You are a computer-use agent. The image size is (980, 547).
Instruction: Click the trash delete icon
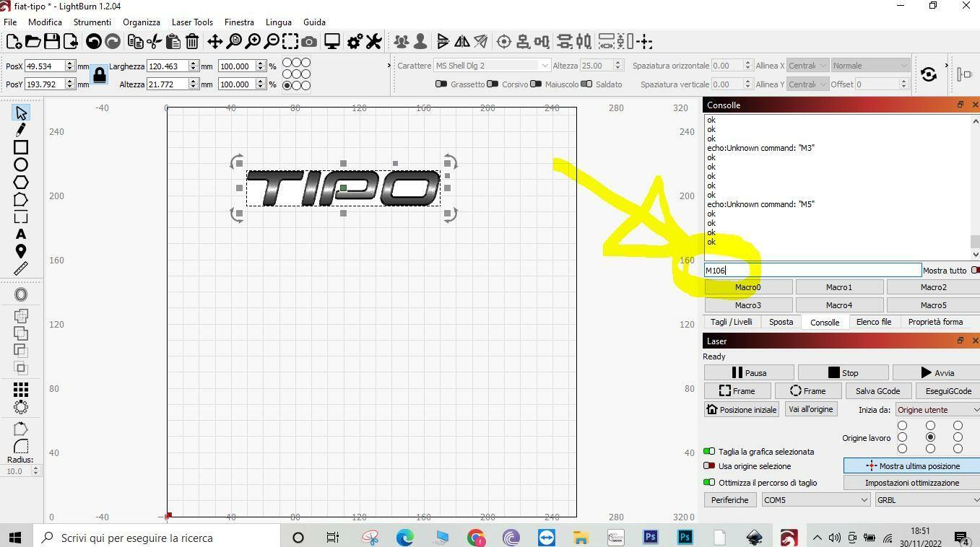click(x=192, y=42)
